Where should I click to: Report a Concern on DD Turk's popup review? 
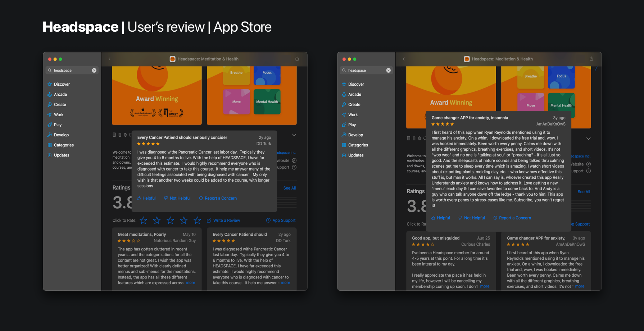(x=218, y=198)
